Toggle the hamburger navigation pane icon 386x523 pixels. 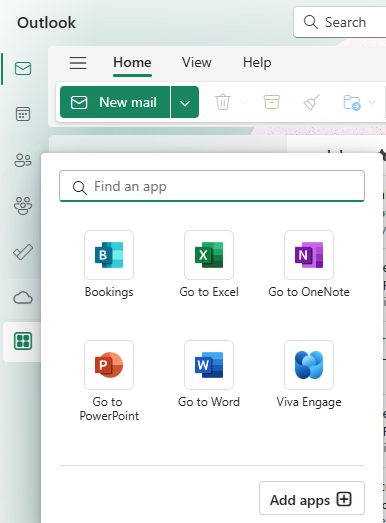(78, 63)
